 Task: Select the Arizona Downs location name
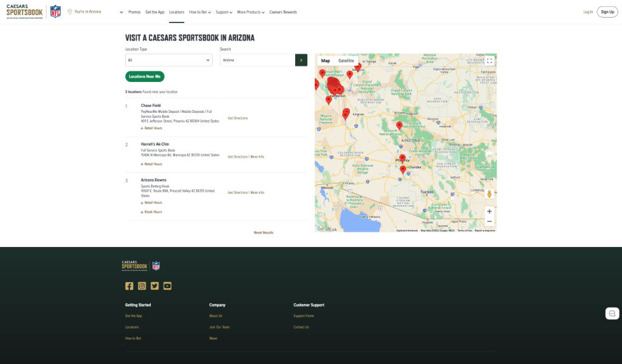point(154,180)
